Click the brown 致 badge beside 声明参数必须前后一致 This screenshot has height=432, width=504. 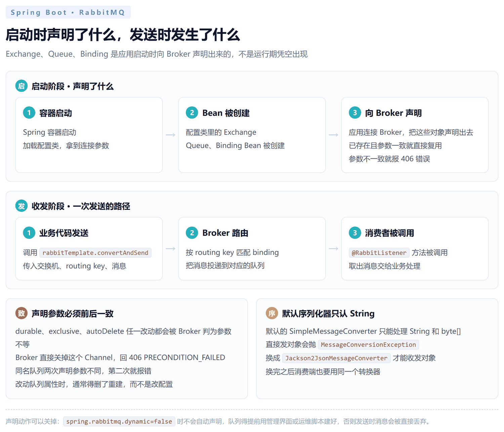(x=22, y=314)
